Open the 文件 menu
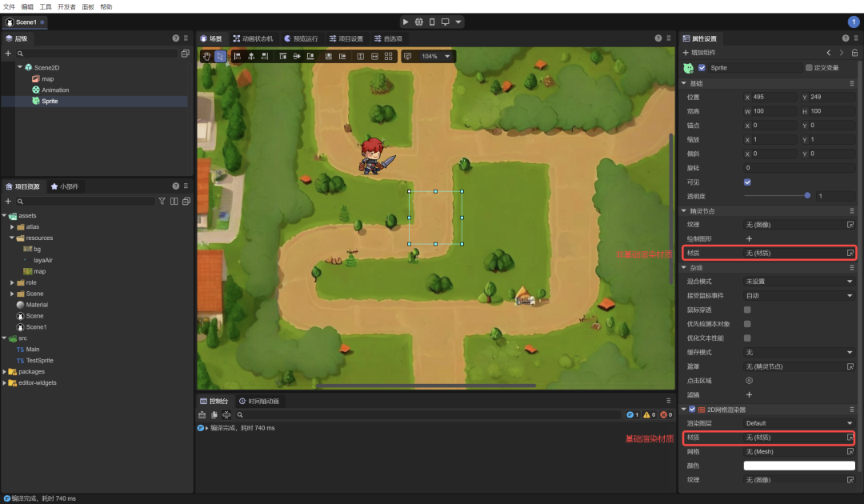This screenshot has height=504, width=864. 10,6
